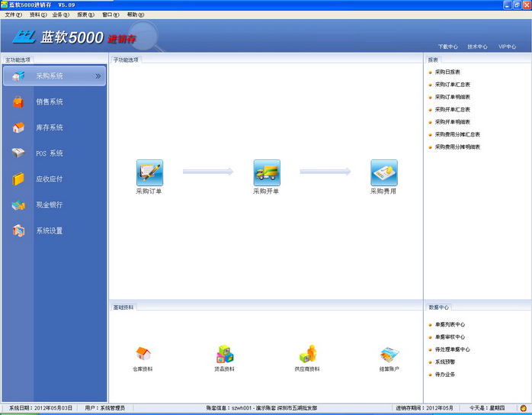Screen dimensions: 532x415
Task: Open the 帮助 menu
Action: point(136,14)
